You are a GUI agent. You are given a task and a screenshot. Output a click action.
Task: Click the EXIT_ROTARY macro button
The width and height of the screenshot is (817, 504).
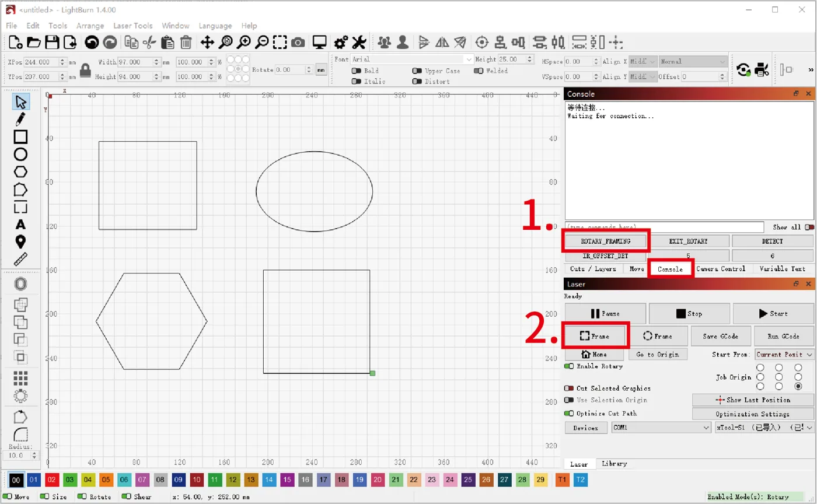[689, 241]
